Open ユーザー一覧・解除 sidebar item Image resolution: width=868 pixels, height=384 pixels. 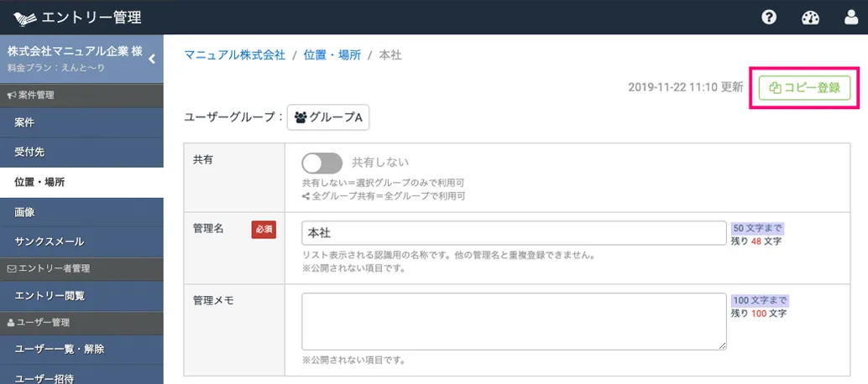point(59,349)
